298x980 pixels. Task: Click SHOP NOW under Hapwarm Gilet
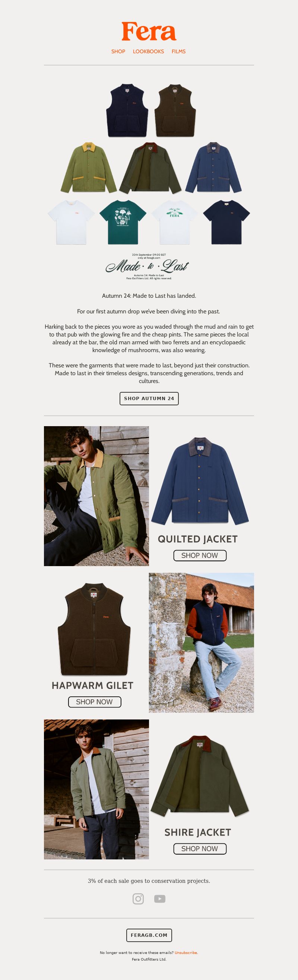click(x=94, y=702)
